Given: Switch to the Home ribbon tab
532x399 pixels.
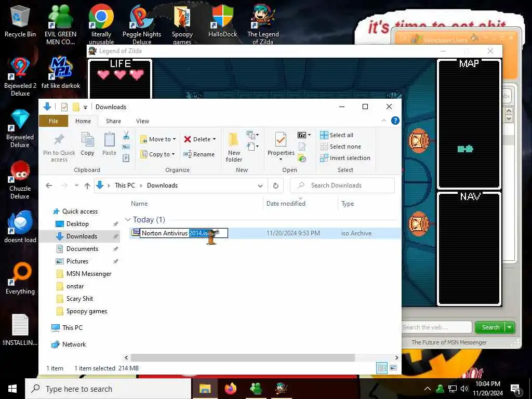Looking at the screenshot, I should (x=83, y=121).
